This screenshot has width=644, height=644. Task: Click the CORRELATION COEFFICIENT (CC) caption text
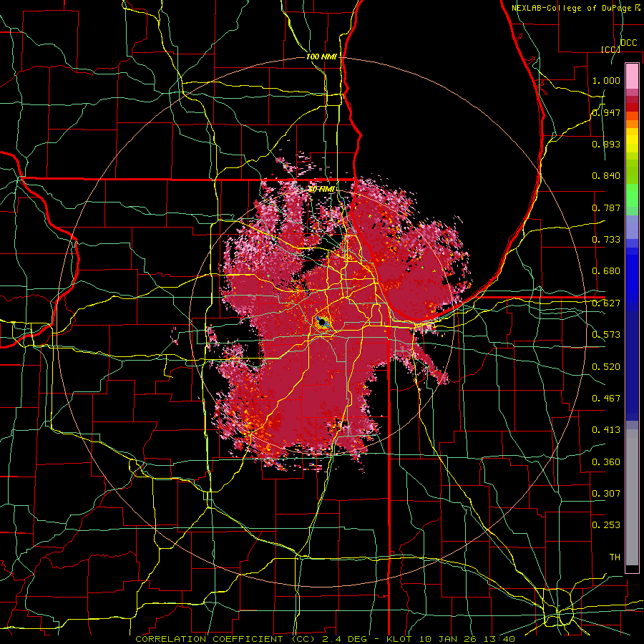tap(225, 639)
